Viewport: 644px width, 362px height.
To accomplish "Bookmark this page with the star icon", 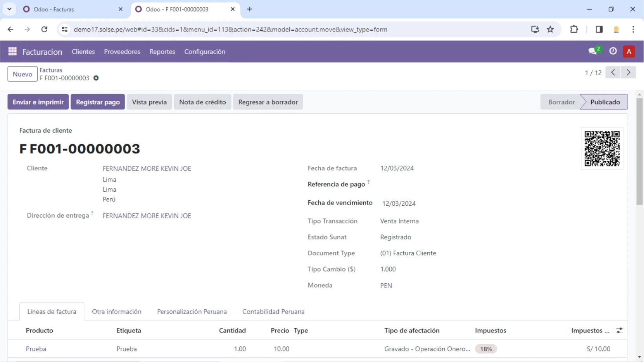I will (x=550, y=30).
